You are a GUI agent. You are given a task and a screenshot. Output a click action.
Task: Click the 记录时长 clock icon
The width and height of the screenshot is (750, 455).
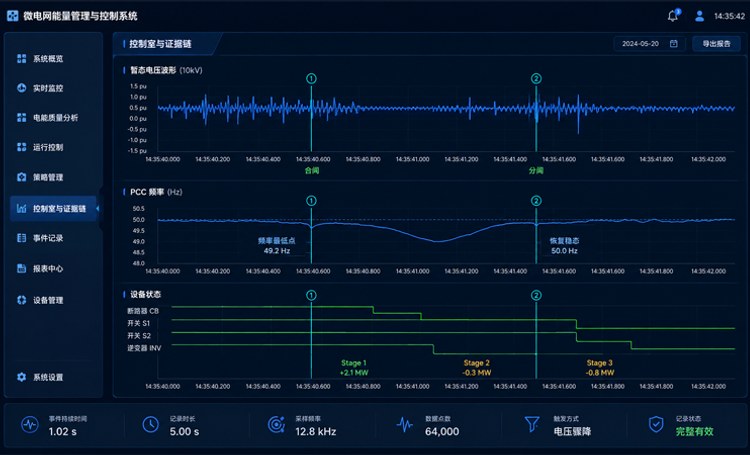(151, 424)
